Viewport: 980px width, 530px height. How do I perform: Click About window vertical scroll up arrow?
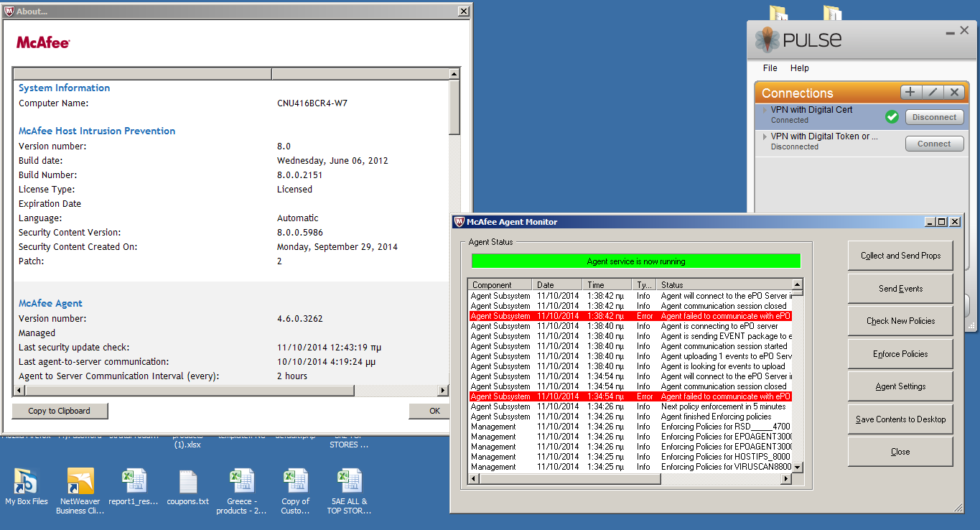click(x=454, y=74)
